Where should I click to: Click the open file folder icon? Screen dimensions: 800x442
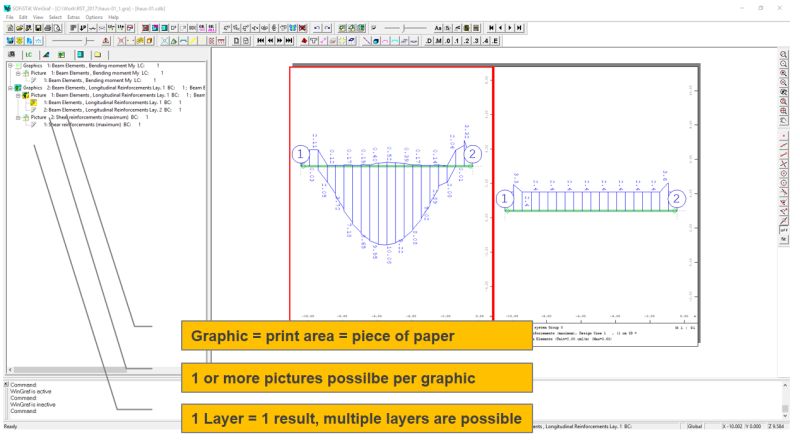click(x=19, y=28)
